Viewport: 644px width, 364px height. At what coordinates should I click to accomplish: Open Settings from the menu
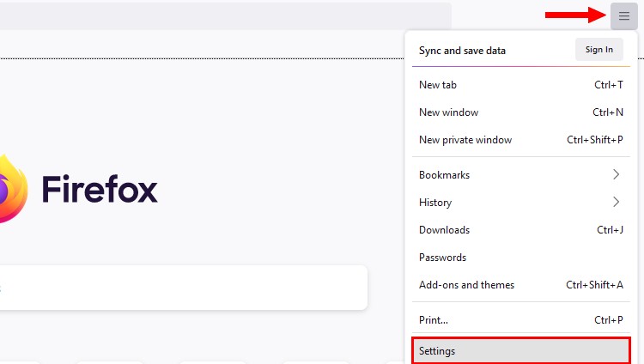(521, 351)
